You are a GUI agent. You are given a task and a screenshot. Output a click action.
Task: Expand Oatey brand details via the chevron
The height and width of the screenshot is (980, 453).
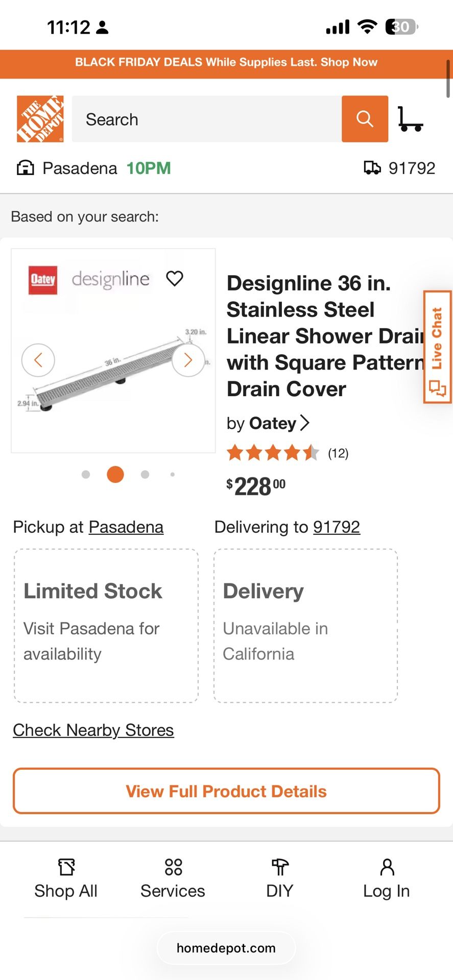pos(305,423)
